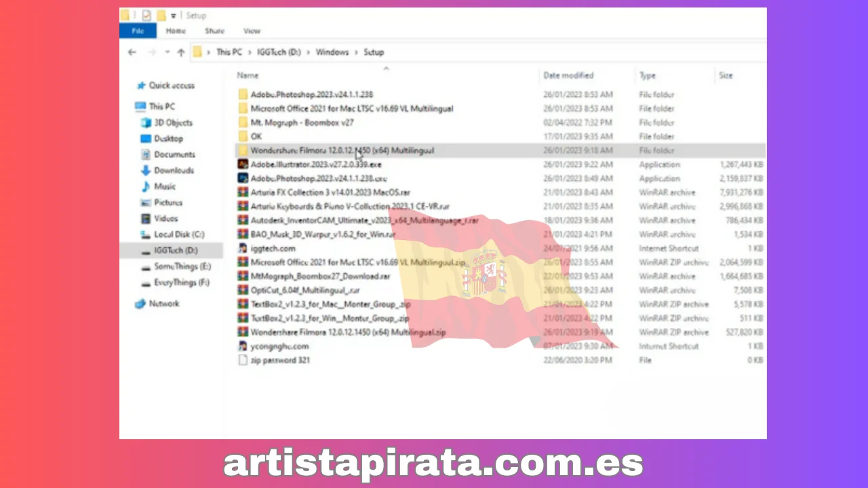Click the Music note icon in sidebar

146,186
